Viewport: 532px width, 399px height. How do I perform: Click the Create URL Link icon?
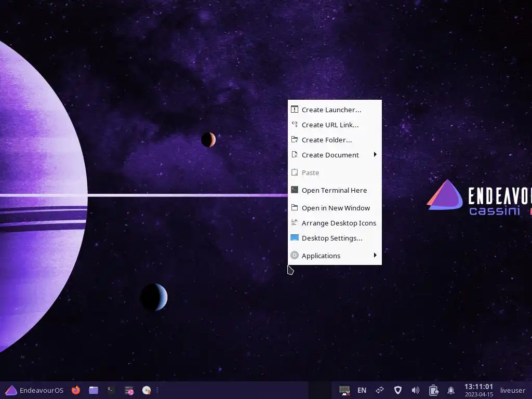click(x=295, y=124)
